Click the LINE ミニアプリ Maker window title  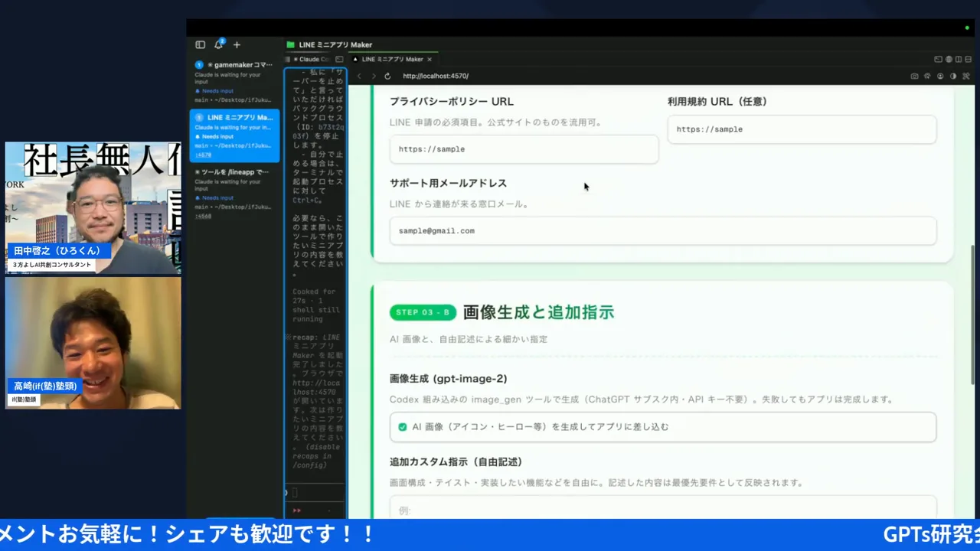pos(335,44)
